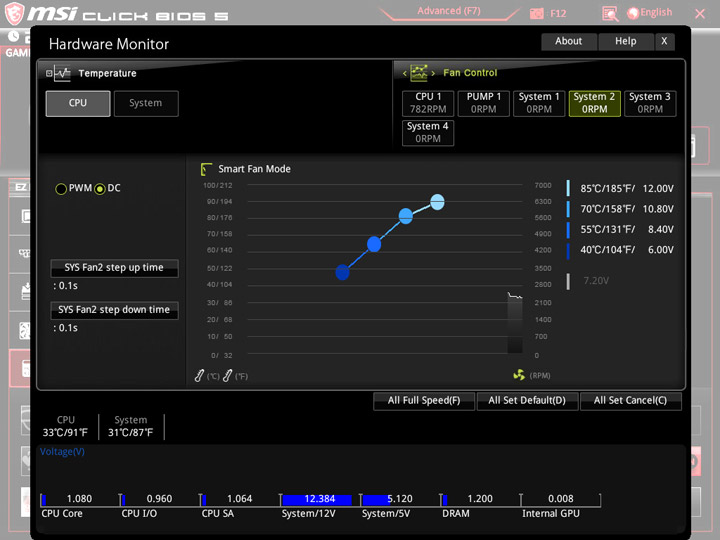The height and width of the screenshot is (540, 720).
Task: Click the CPU SA voltage bar
Action: [240, 499]
